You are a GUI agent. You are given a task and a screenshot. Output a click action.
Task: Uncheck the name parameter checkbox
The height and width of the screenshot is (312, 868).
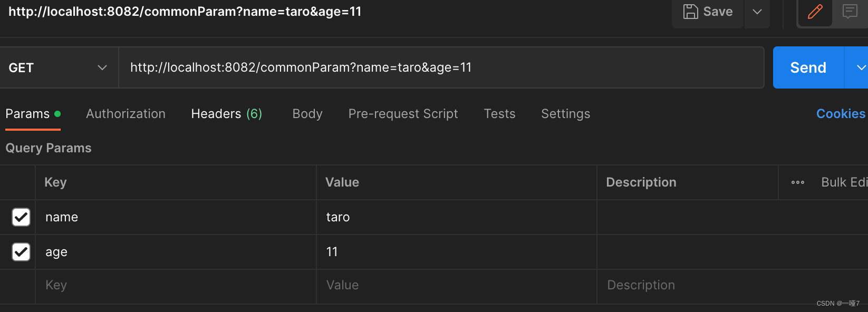pos(21,217)
